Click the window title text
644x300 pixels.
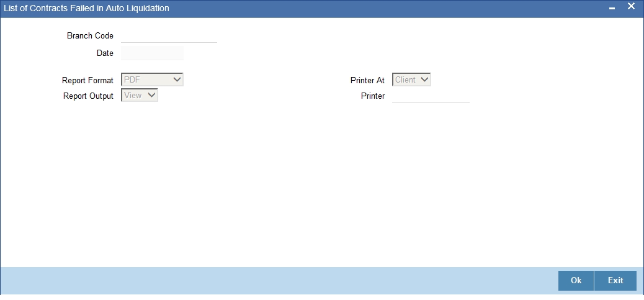click(86, 8)
